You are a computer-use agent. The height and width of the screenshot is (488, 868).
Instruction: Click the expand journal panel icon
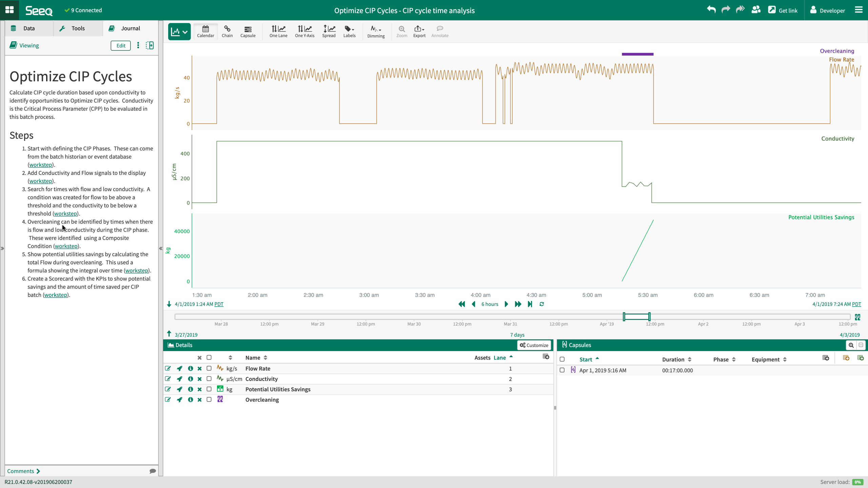[x=150, y=45]
